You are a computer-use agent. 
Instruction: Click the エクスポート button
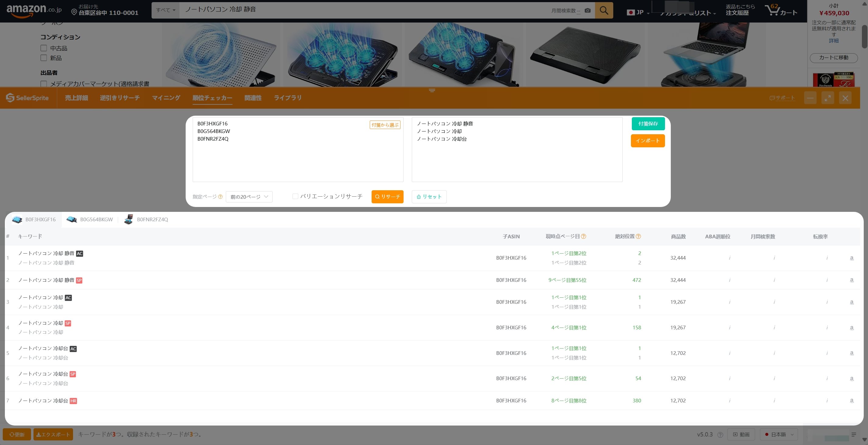tap(53, 435)
